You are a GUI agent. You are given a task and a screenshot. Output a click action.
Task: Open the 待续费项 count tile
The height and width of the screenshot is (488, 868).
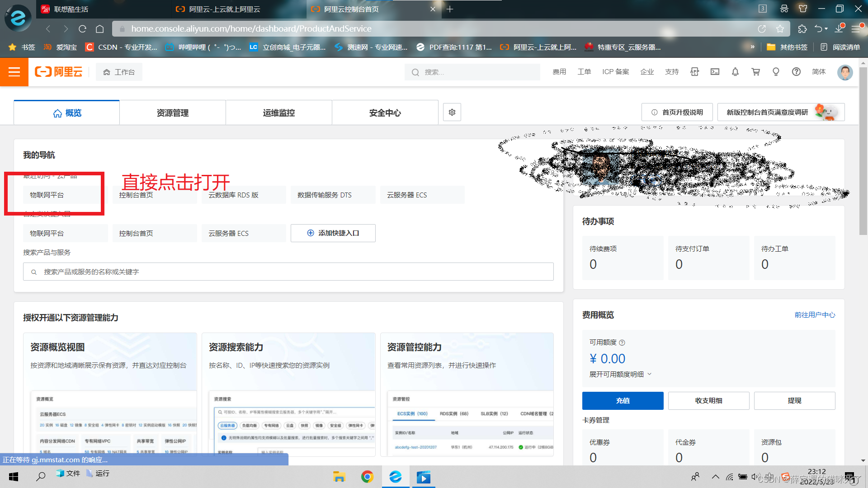coord(623,258)
